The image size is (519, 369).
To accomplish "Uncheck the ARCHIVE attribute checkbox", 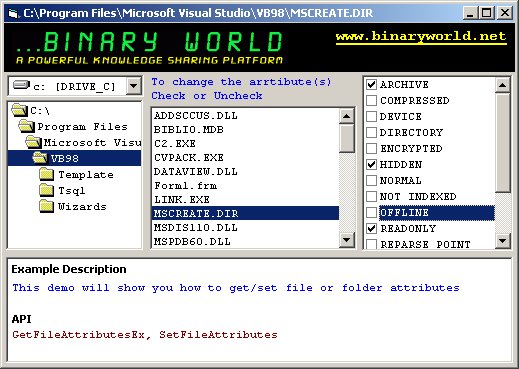I will [x=371, y=84].
